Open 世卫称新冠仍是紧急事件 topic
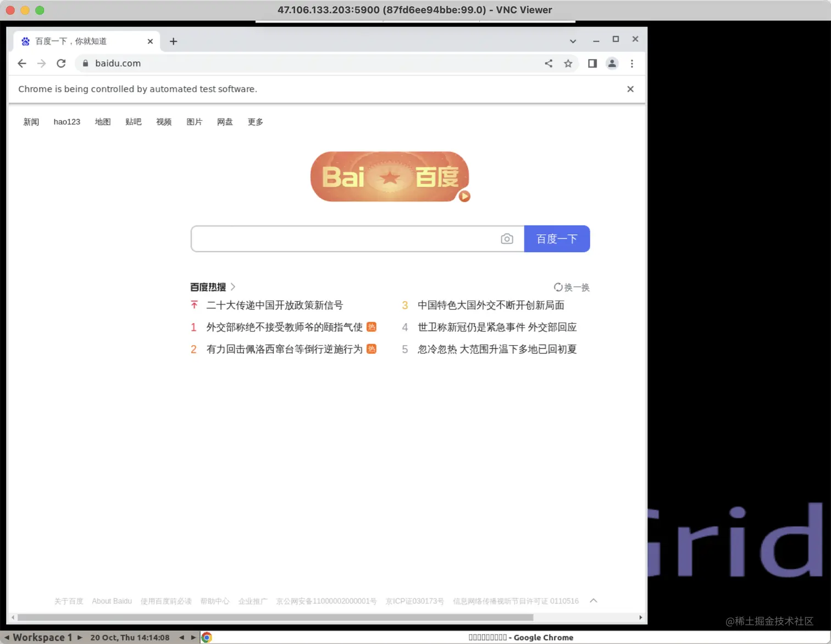The width and height of the screenshot is (831, 644). 497,327
